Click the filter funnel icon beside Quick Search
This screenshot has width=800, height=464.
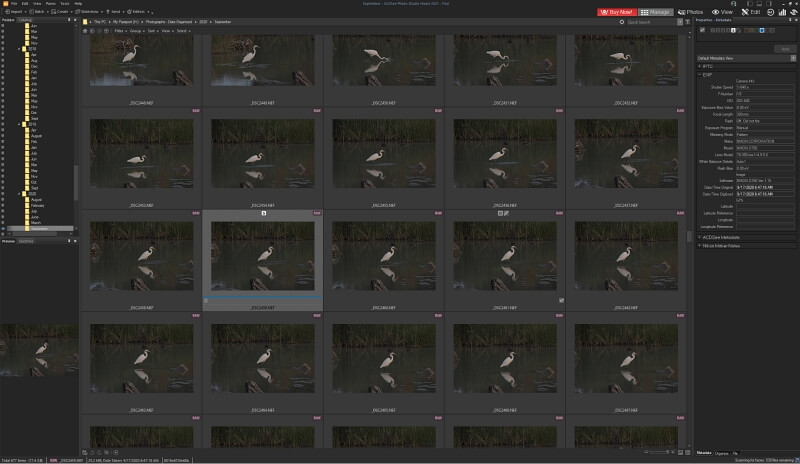[x=687, y=22]
